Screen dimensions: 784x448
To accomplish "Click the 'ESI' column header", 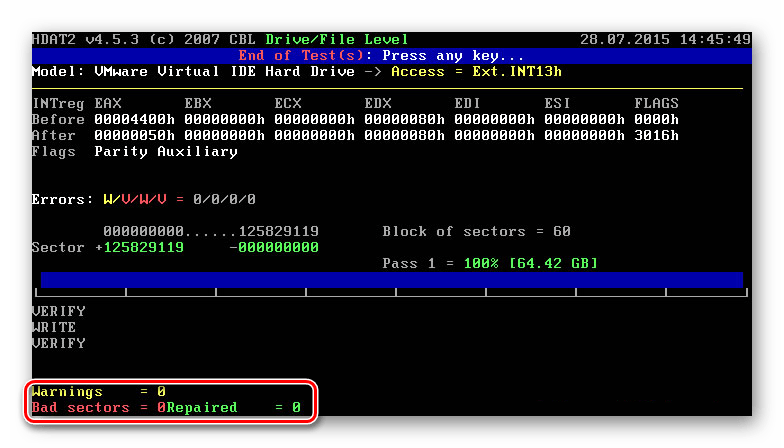I will click(558, 104).
